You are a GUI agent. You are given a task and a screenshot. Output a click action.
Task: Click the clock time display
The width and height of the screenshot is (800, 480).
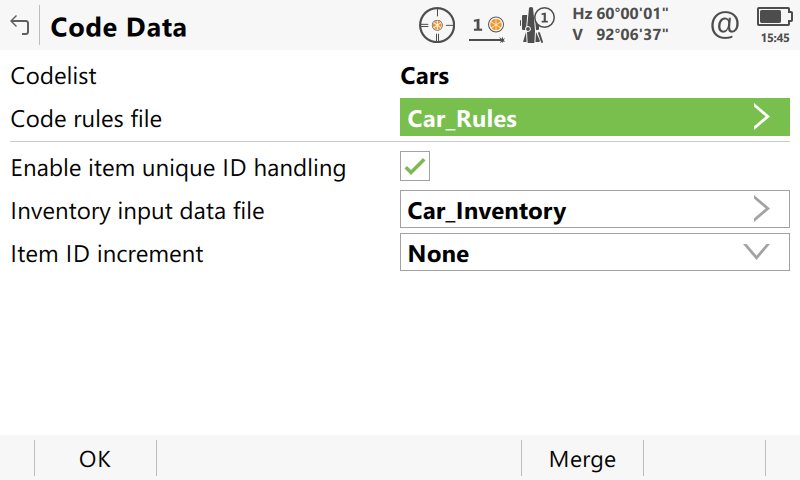[774, 37]
